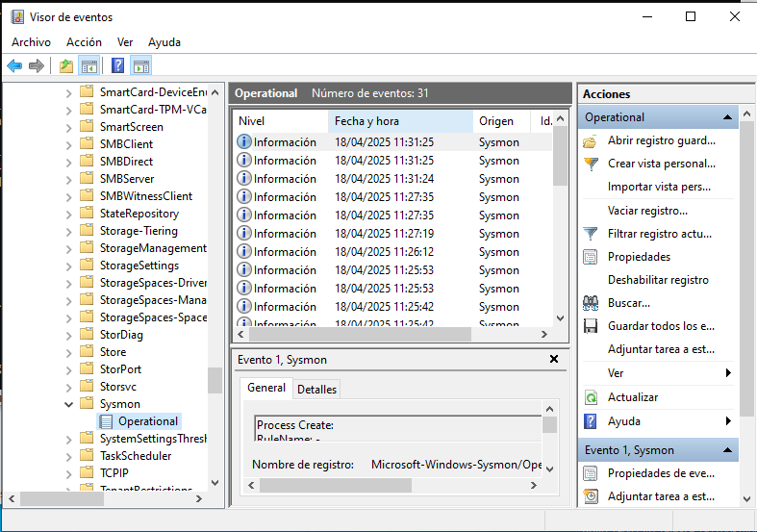The width and height of the screenshot is (757, 532).
Task: Select the StorPort tree item
Action: point(120,369)
